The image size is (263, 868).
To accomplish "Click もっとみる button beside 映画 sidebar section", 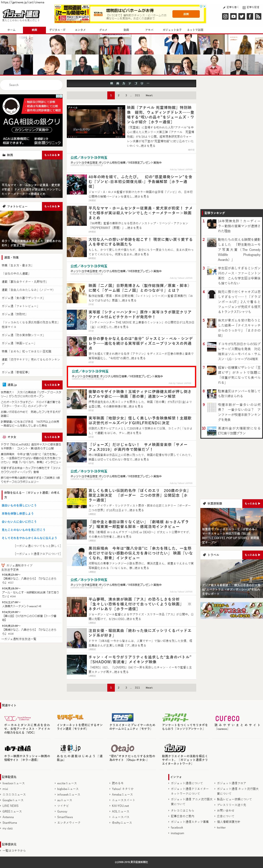I will tap(52, 155).
